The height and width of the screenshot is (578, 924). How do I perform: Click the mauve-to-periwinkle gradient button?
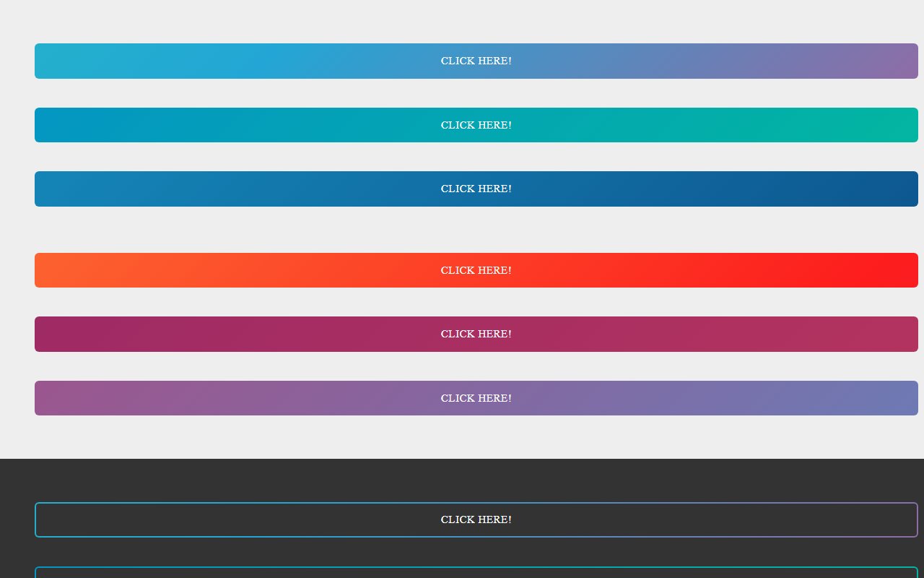(476, 398)
